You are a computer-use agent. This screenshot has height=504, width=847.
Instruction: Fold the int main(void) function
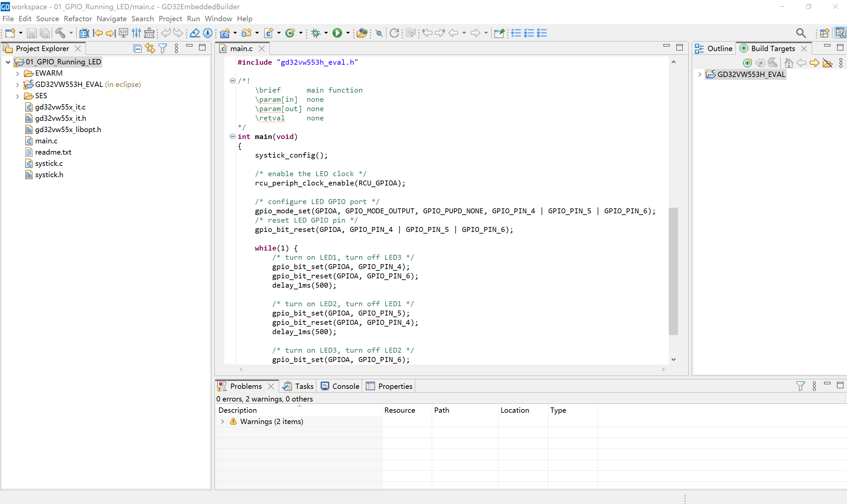point(233,136)
